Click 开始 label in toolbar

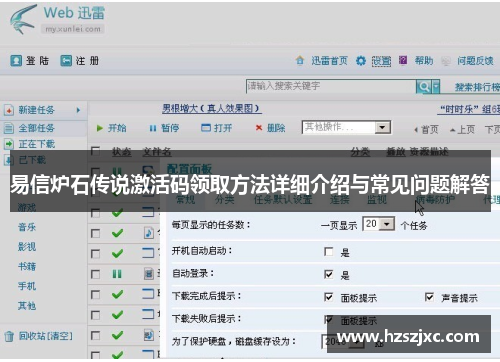pos(117,128)
